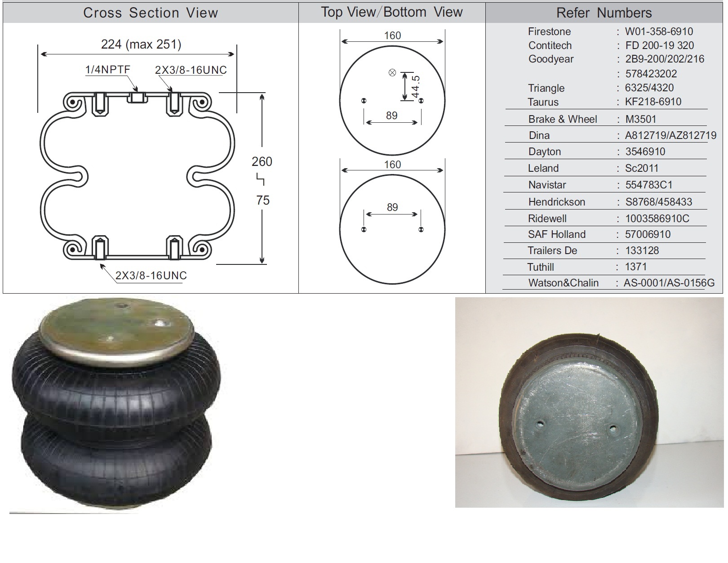Viewport: 728px width, 563px height.
Task: Click the Cross Section View header
Action: click(x=151, y=13)
